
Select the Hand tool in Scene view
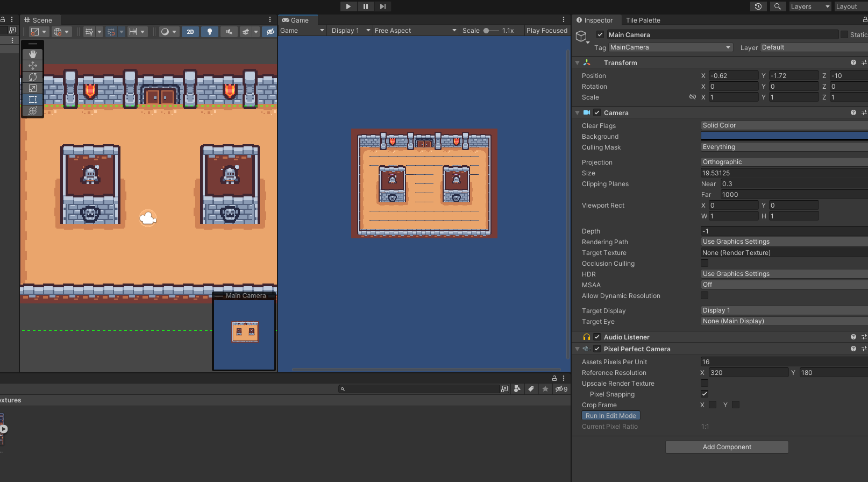33,54
